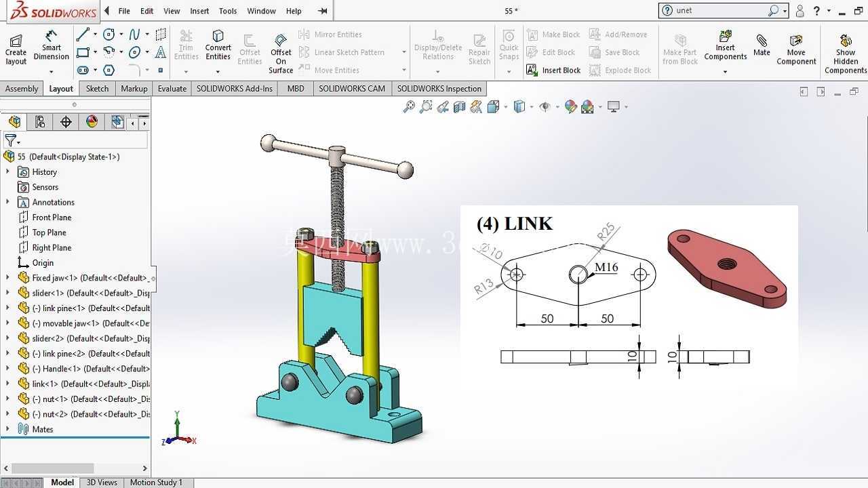
Task: Select the Smart Dimension tool
Action: point(52,44)
